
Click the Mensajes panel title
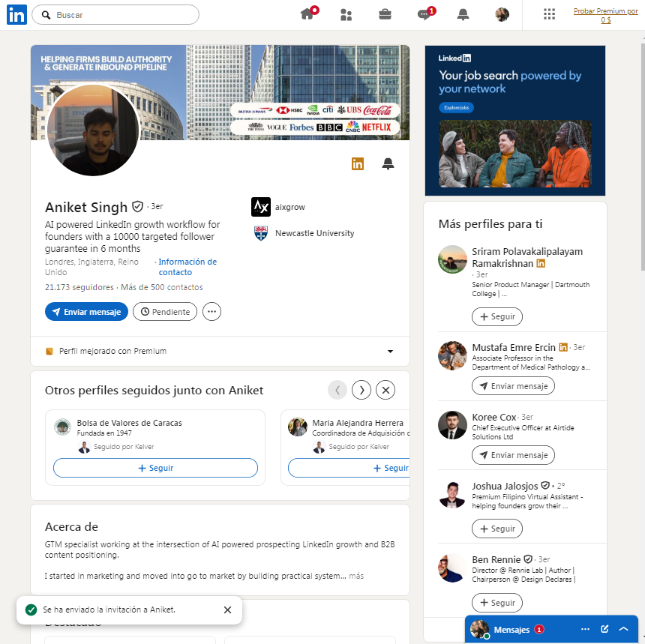(x=511, y=630)
